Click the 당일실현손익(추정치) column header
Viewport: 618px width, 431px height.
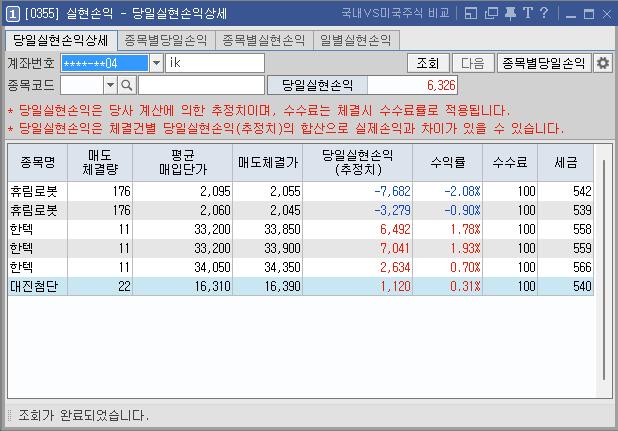(357, 162)
